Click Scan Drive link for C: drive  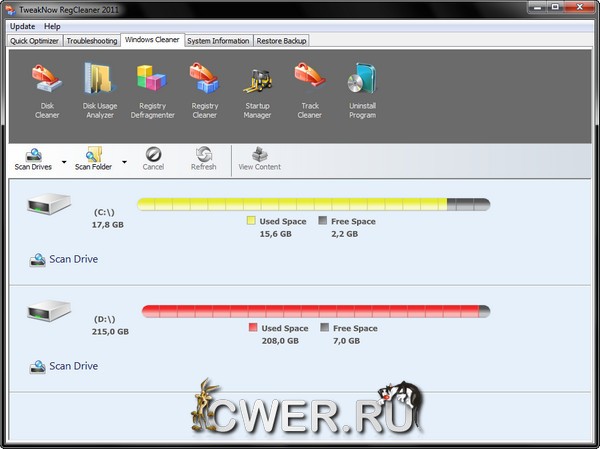click(x=73, y=259)
